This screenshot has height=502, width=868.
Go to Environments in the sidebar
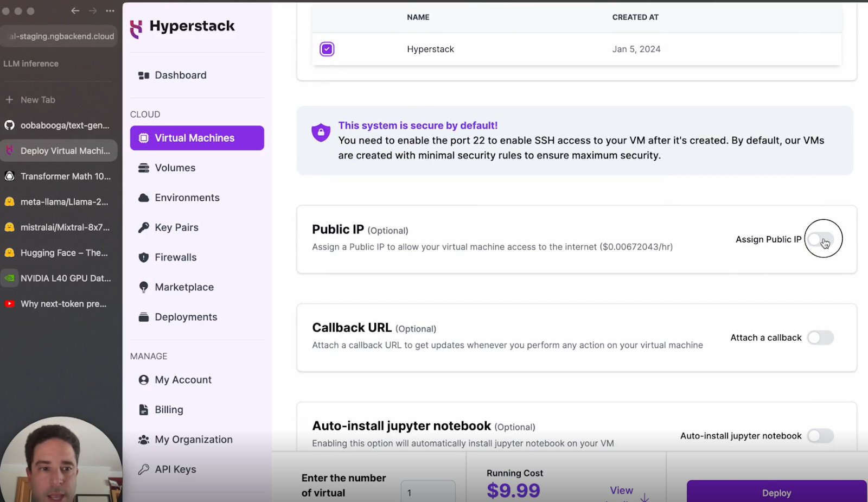(197, 198)
